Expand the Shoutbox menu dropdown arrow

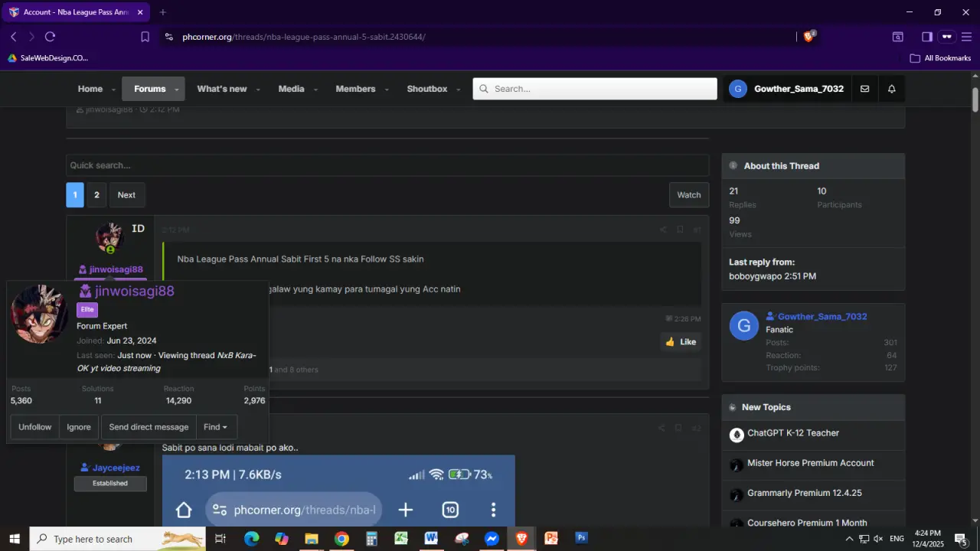pyautogui.click(x=459, y=90)
